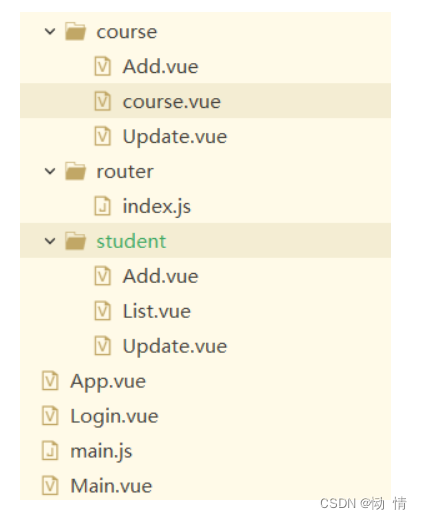Image resolution: width=422 pixels, height=519 pixels.
Task: Click the JS file icon beside index.js
Action: (103, 206)
